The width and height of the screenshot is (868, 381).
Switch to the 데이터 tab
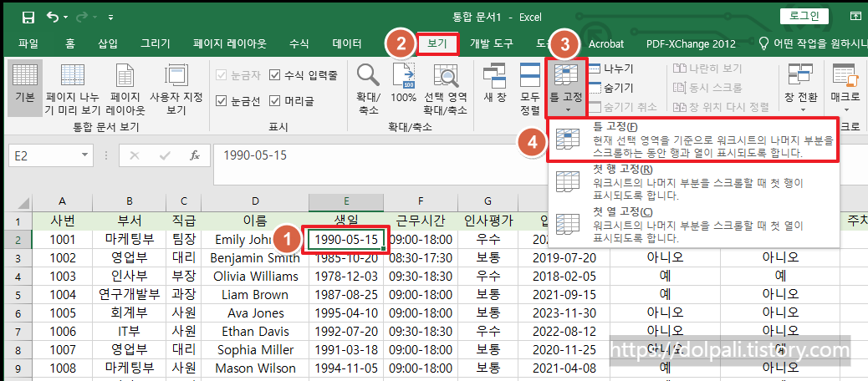(346, 43)
